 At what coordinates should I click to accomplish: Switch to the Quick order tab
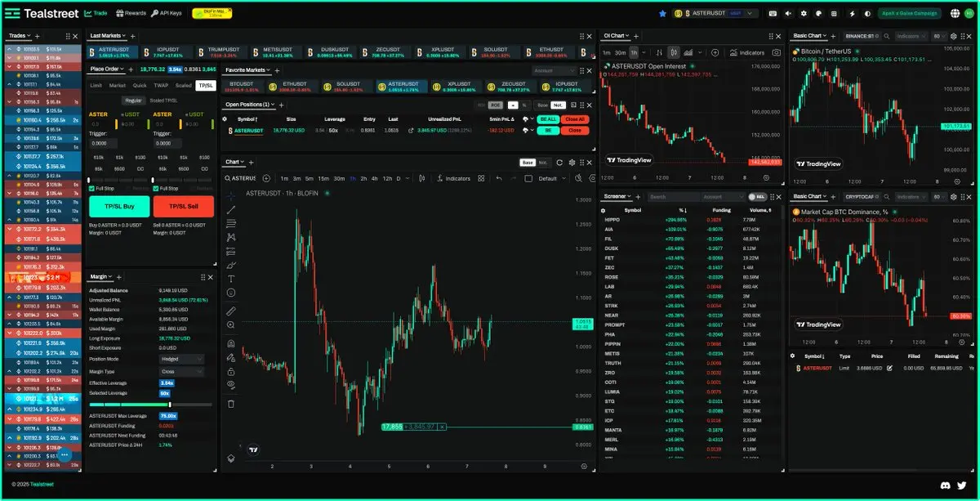click(140, 85)
